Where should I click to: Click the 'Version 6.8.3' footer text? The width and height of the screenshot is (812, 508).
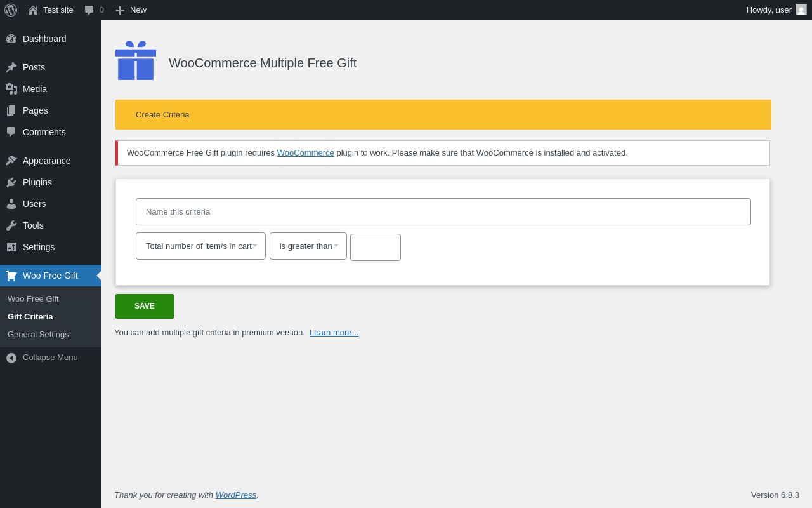click(x=775, y=495)
